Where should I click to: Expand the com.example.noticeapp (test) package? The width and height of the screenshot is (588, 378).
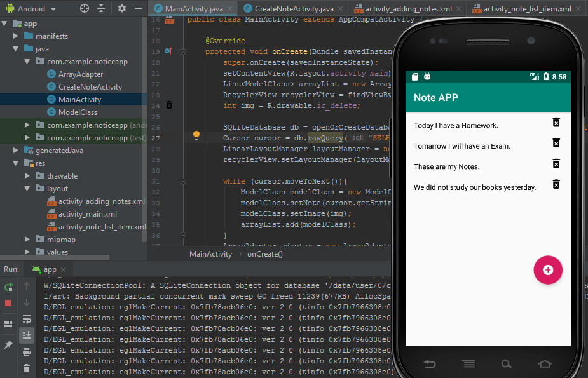pos(27,137)
